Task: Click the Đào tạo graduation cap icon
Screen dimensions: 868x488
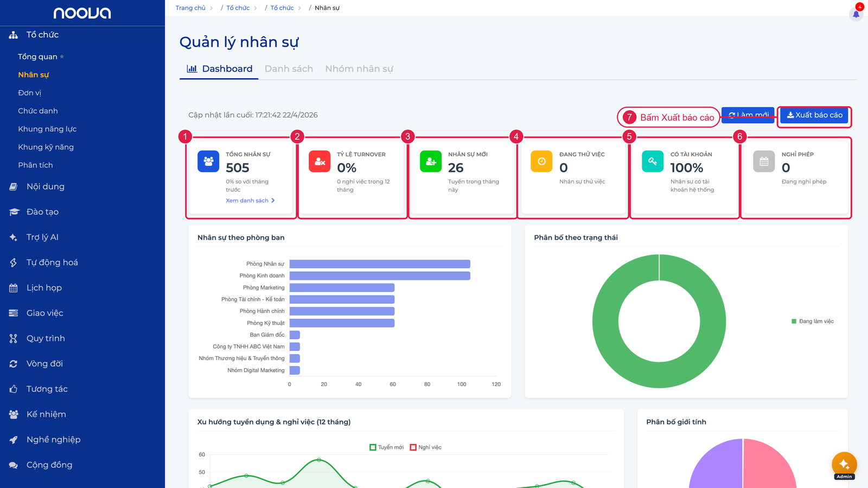Action: (14, 212)
